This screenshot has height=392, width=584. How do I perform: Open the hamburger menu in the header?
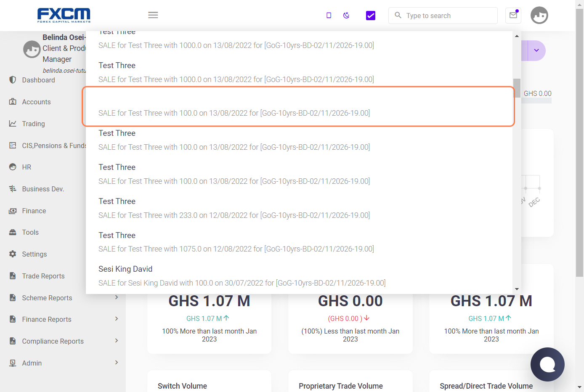tap(153, 15)
